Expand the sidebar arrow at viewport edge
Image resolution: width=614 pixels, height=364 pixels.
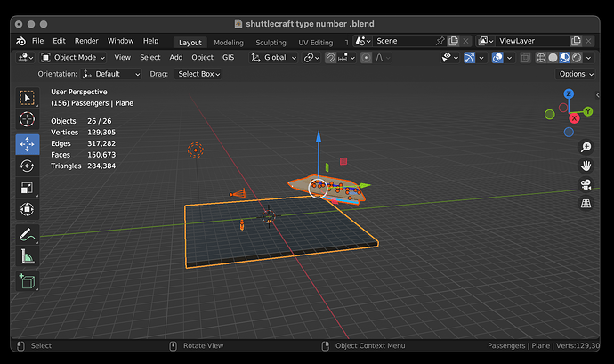pos(597,95)
